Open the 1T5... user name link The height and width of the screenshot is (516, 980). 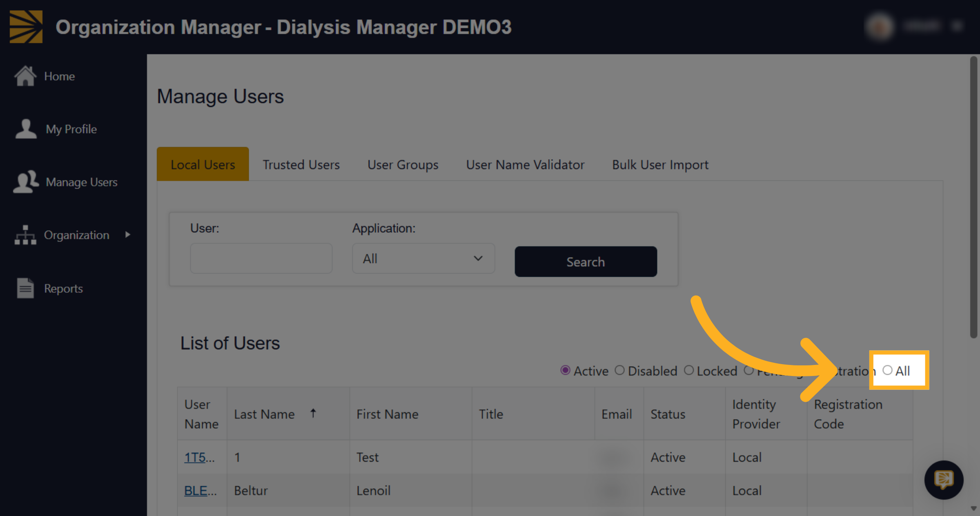click(x=199, y=457)
